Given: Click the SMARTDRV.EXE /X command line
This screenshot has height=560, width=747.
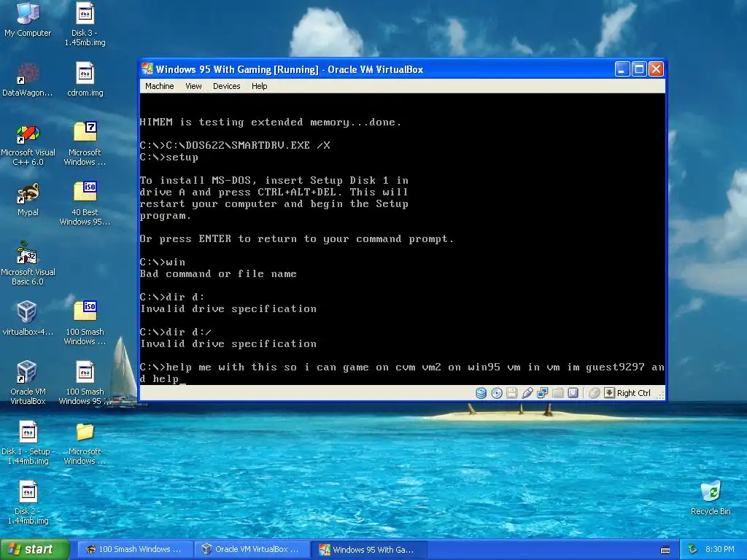Looking at the screenshot, I should pos(235,146).
